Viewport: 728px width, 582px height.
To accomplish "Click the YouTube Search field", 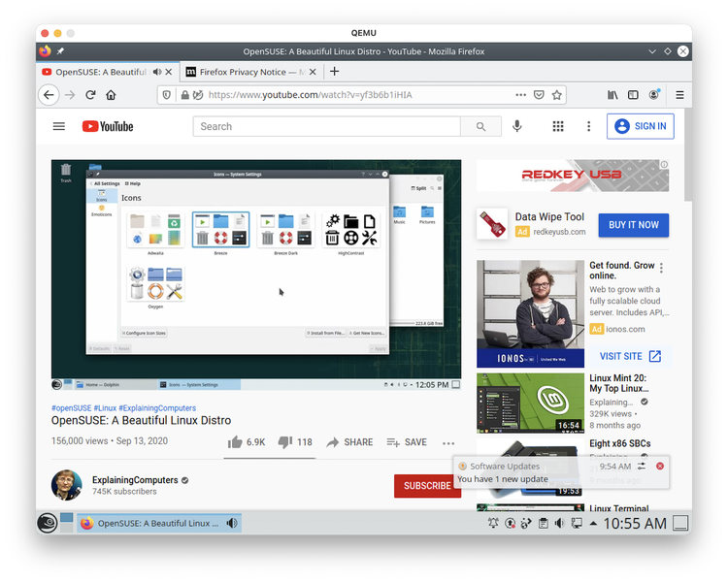I will (326, 126).
